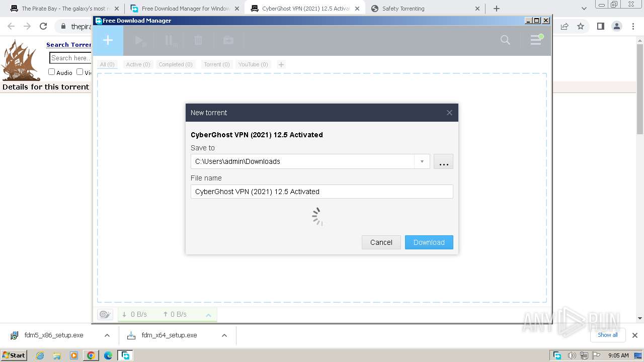Expand the speed panel chevron
This screenshot has height=362, width=644.
[208, 315]
